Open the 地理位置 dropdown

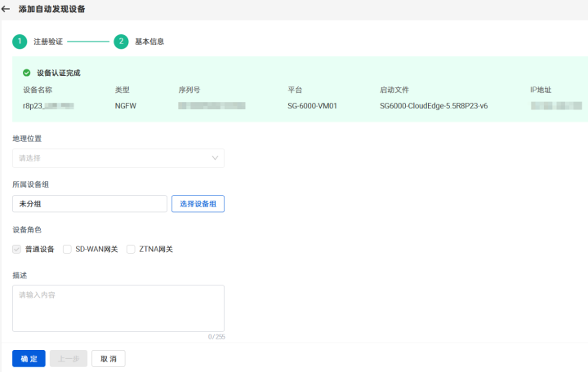[118, 158]
